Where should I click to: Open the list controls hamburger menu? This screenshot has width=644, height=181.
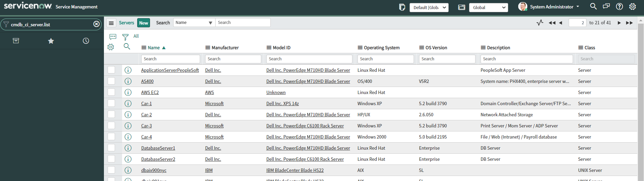tap(111, 23)
